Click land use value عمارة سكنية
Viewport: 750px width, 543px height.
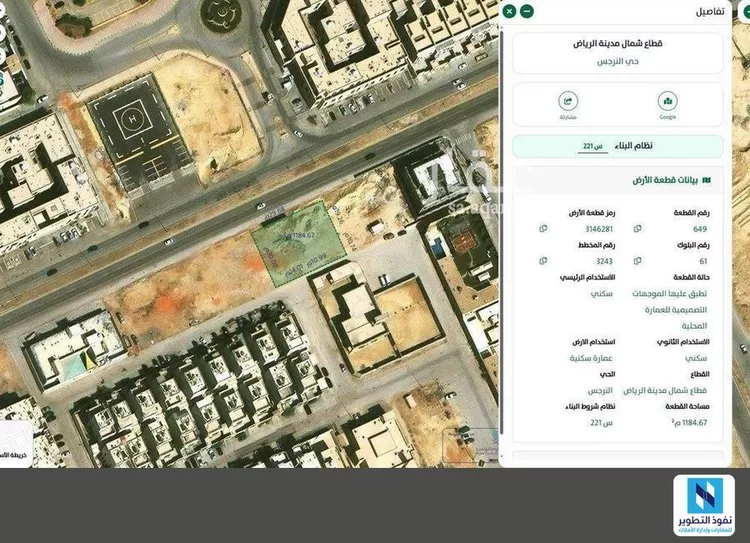[x=591, y=358]
